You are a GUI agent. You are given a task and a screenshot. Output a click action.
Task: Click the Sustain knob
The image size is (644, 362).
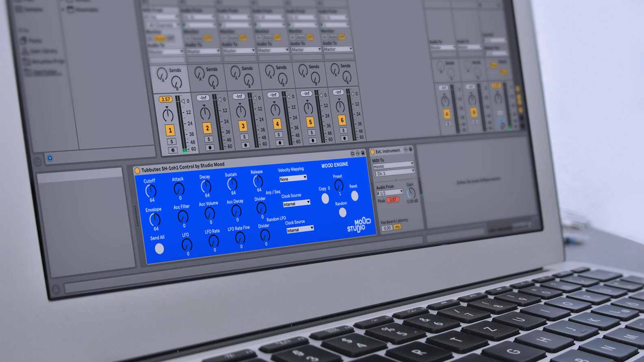tap(232, 184)
